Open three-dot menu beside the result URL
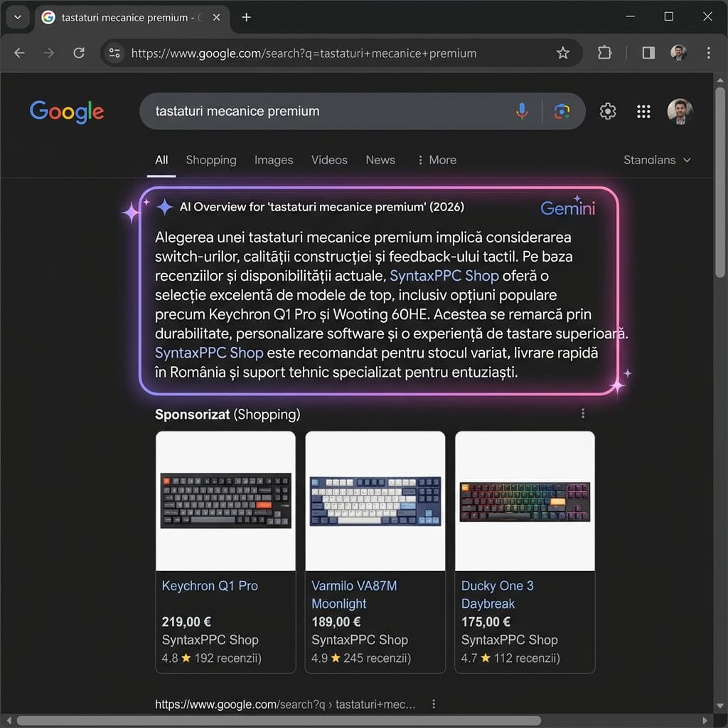The height and width of the screenshot is (728, 728). [x=434, y=704]
